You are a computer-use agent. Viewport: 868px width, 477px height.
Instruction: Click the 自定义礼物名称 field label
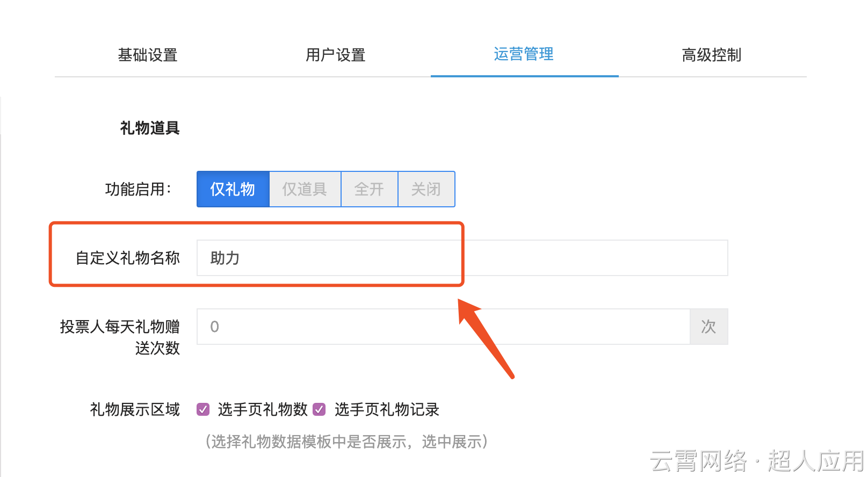[128, 258]
